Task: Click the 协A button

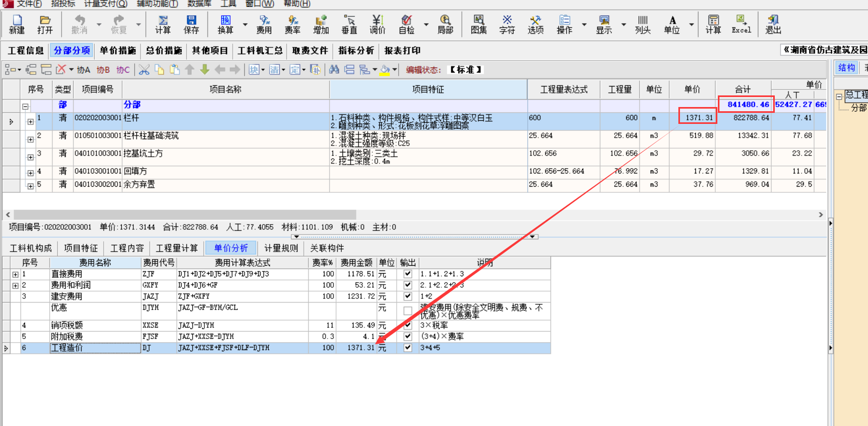Action: [x=84, y=70]
